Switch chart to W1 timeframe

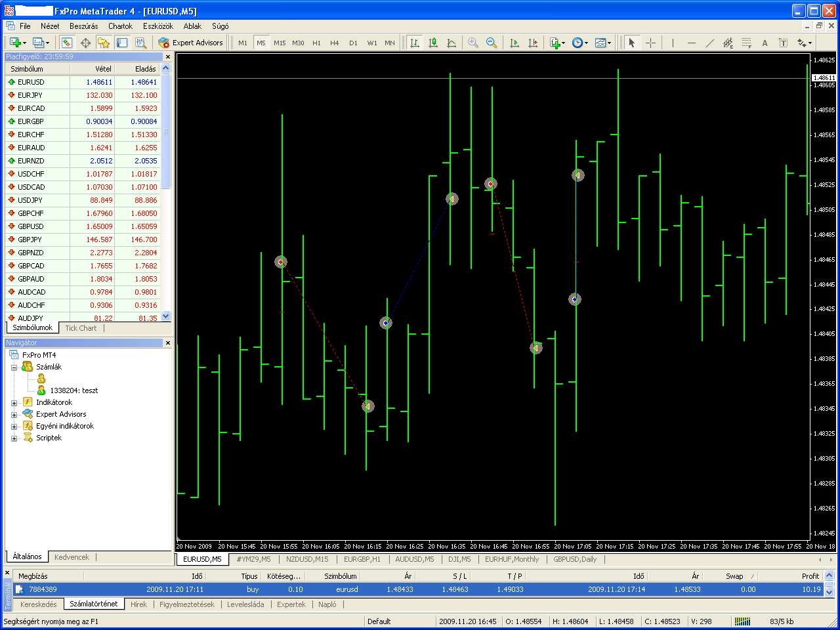click(372, 43)
